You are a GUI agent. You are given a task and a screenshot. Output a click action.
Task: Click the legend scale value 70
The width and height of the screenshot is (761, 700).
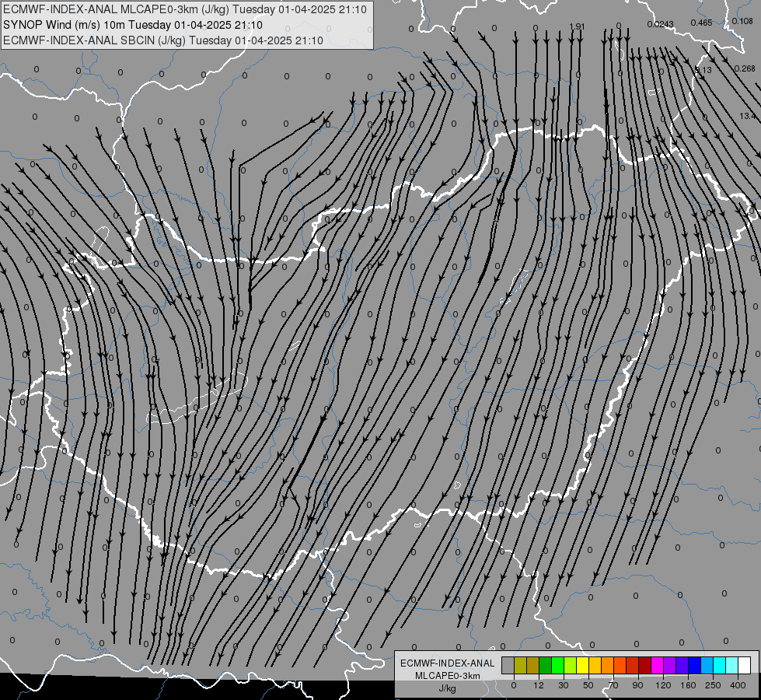[x=613, y=685]
